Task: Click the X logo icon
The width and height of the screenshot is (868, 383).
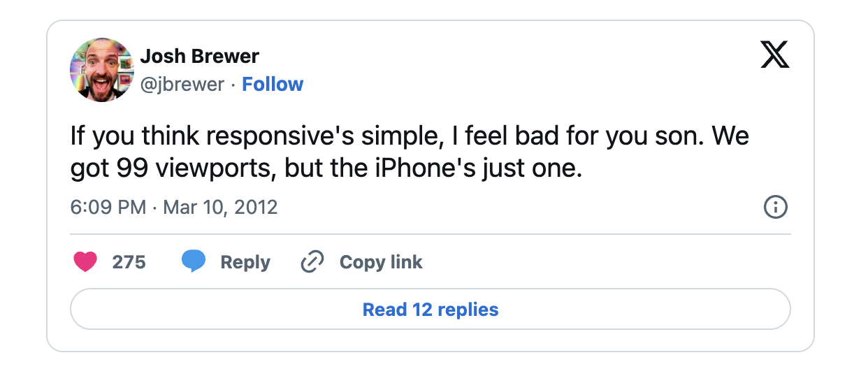Action: 774,55
